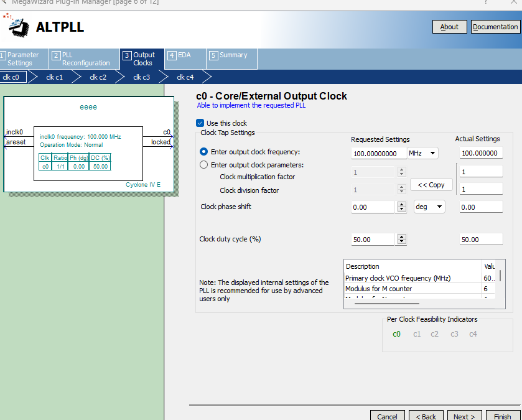Click the clock multiplication factor spinner
The image size is (522, 420).
coord(402,172)
